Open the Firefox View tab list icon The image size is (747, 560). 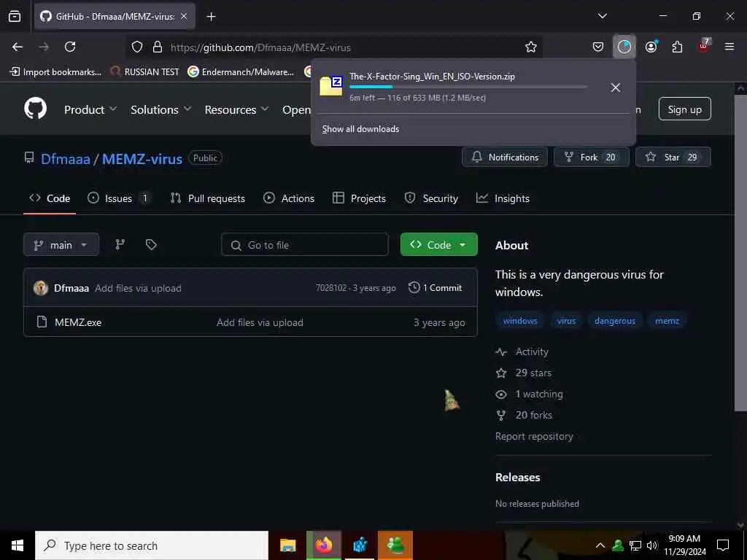pyautogui.click(x=15, y=16)
